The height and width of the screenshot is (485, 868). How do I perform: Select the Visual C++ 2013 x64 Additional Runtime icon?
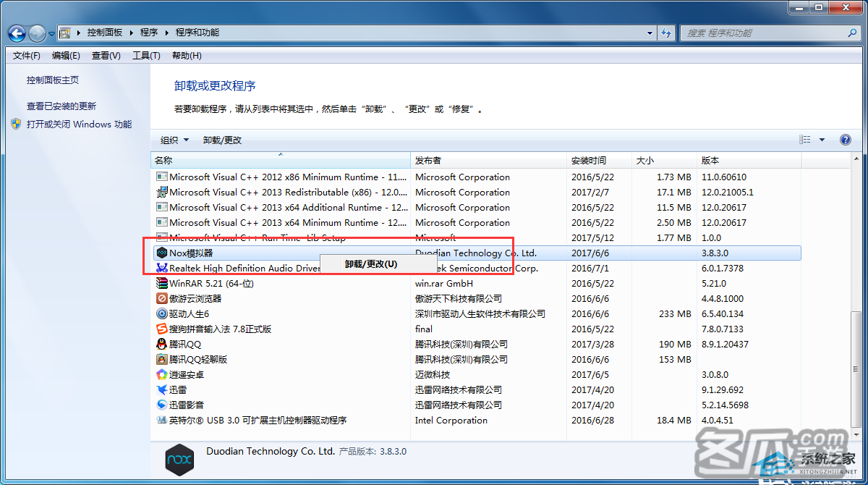pos(161,208)
